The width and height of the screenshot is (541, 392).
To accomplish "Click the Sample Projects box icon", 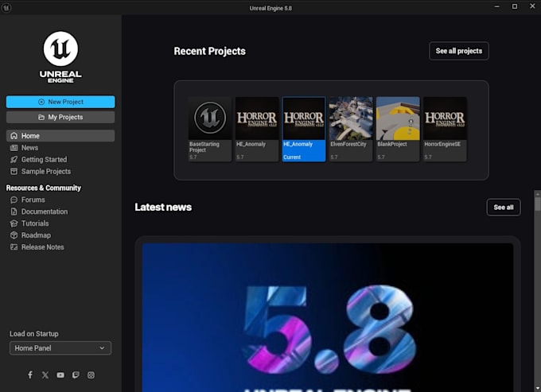I will [14, 171].
